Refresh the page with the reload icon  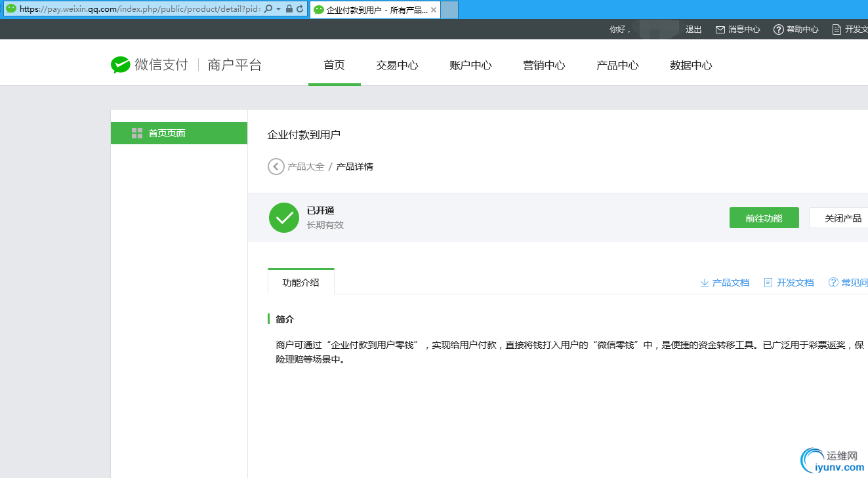click(x=300, y=9)
